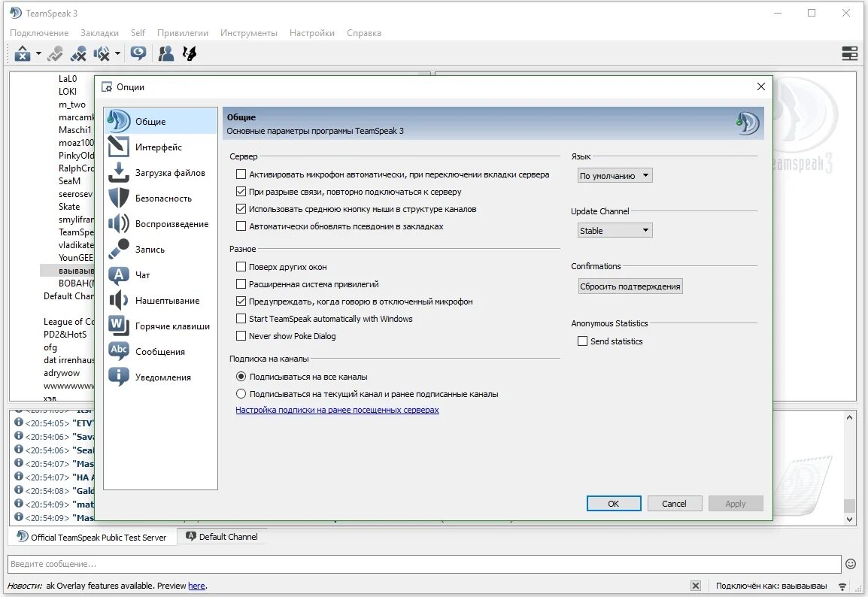Image resolution: width=868 pixels, height=597 pixels.
Task: Expand the mute speakers dropdown arrow
Action: coord(117,53)
